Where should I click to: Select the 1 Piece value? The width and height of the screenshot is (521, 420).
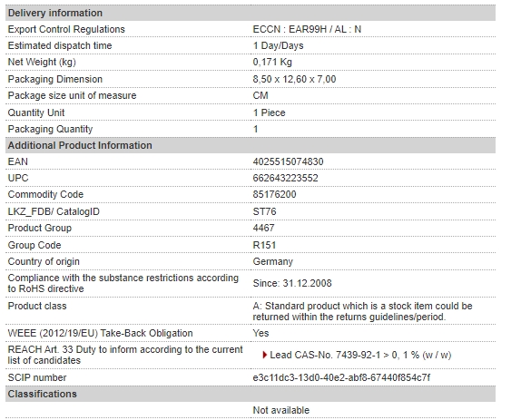pyautogui.click(x=269, y=112)
